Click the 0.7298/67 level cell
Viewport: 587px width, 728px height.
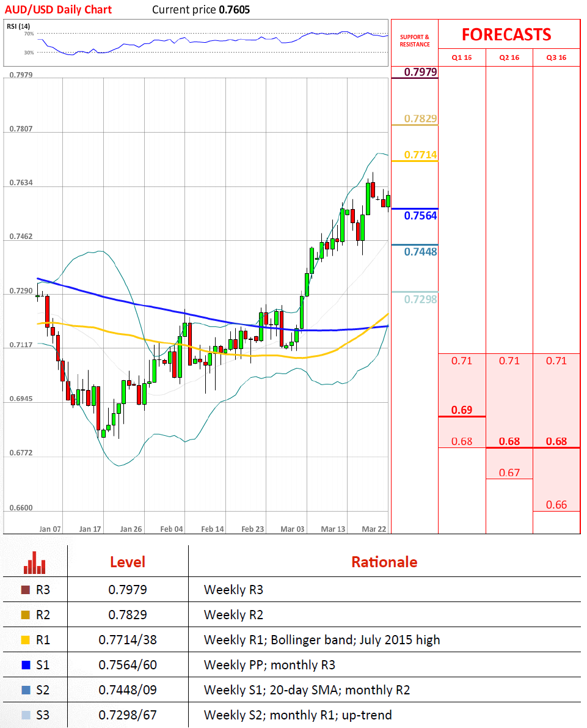[x=128, y=715]
